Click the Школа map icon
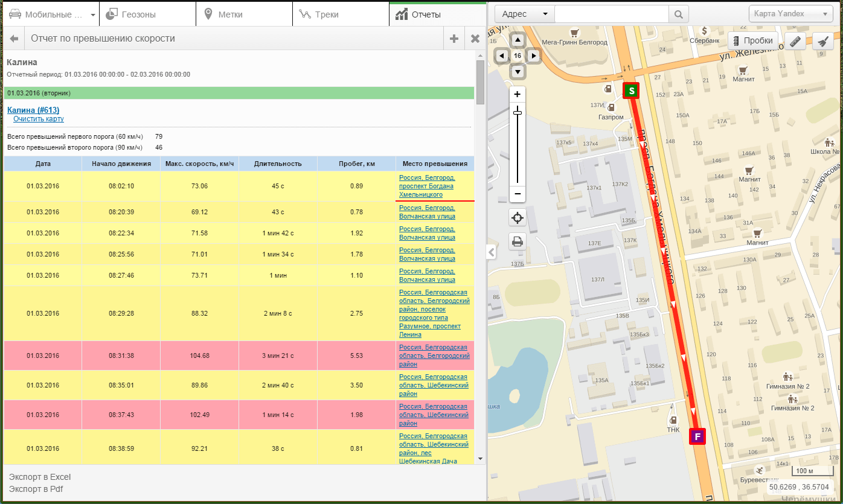This screenshot has height=504, width=843. [x=829, y=144]
